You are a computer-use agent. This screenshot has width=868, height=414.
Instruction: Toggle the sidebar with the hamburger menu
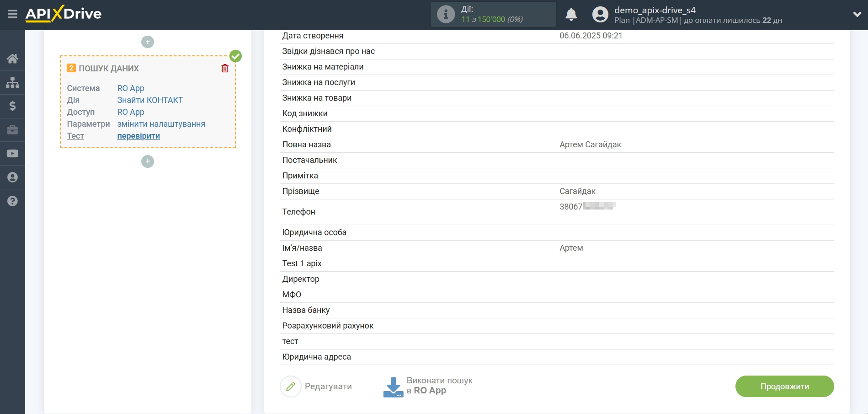12,14
